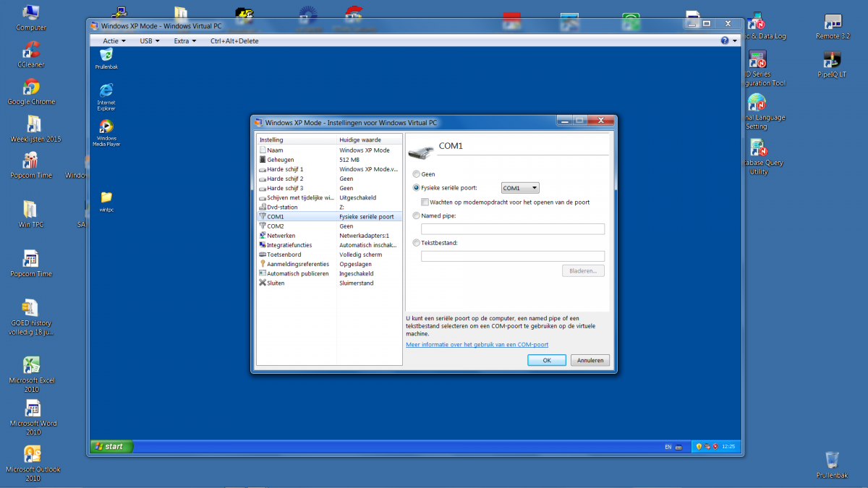Select the Tekstbestand radio option

[x=416, y=243]
